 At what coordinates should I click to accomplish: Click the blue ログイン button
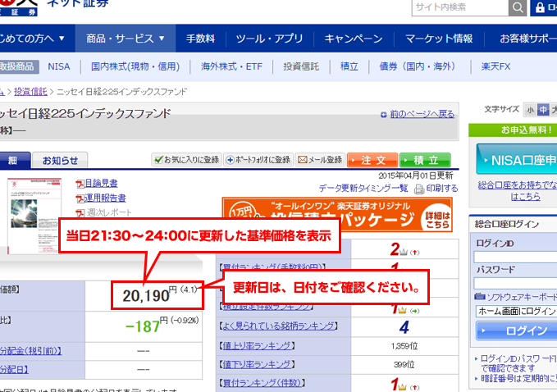pyautogui.click(x=517, y=331)
